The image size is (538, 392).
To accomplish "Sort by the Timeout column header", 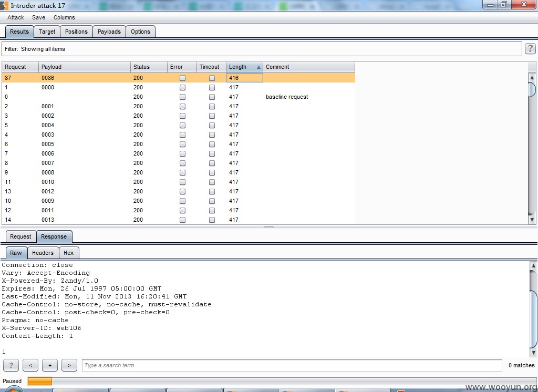I will point(211,67).
